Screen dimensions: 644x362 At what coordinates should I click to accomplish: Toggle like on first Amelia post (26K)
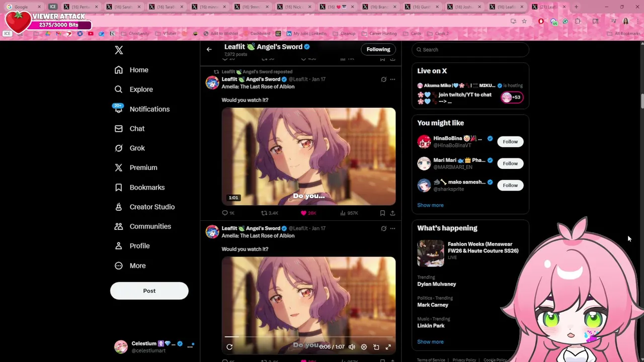[308, 213]
